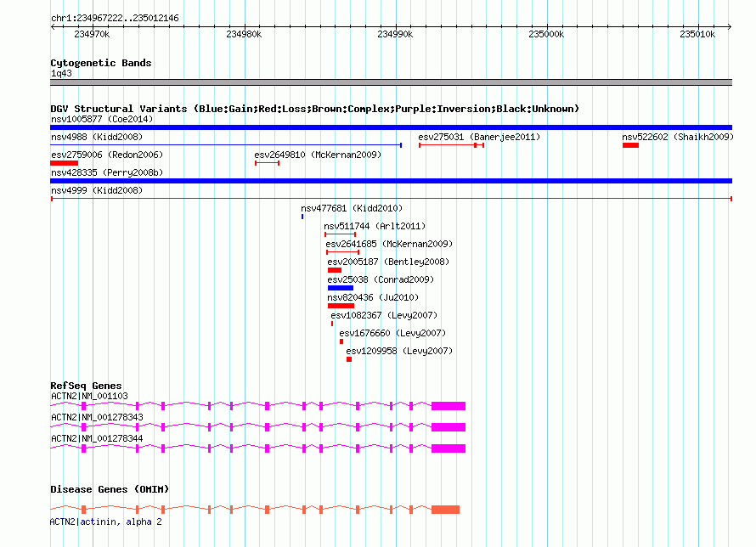Select the esv1676660 small red marker

[341, 341]
